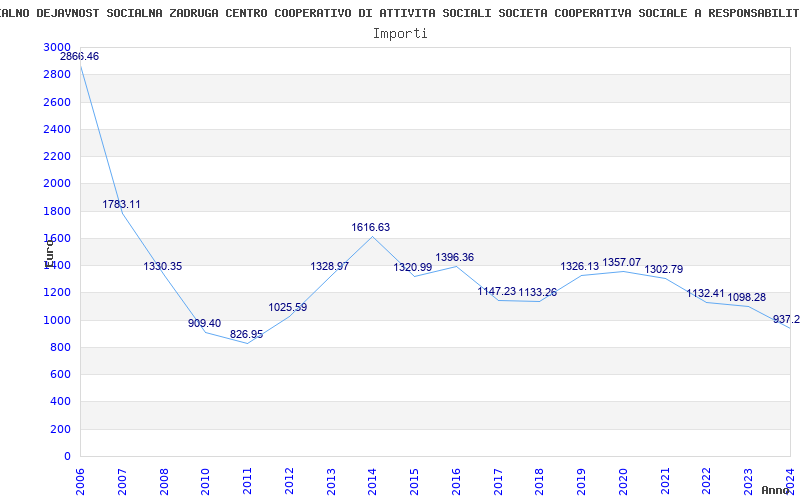Click the 1783.11 data label

(x=121, y=205)
